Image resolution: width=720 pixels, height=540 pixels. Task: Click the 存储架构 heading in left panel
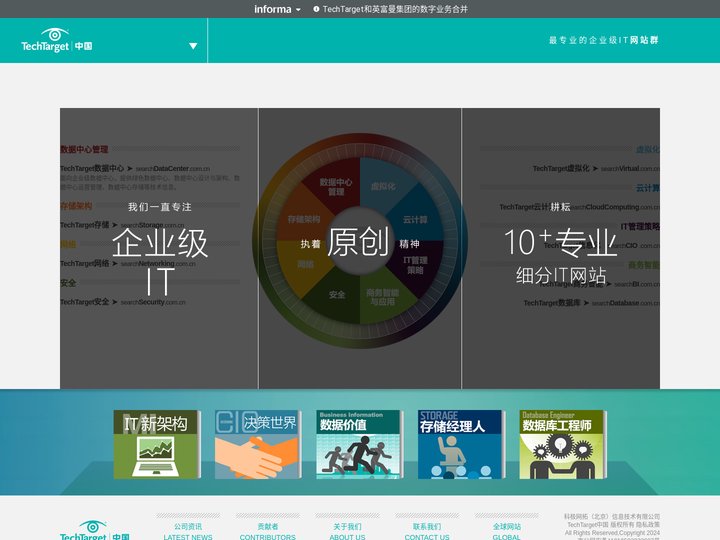click(x=76, y=206)
